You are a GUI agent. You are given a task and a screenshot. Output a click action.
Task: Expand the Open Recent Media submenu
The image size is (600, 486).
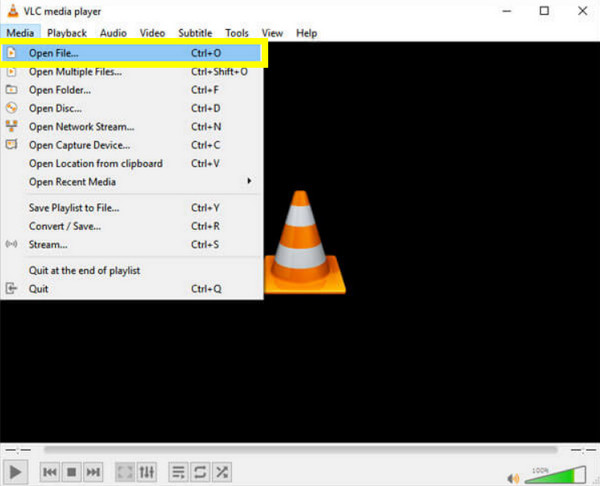click(x=132, y=182)
